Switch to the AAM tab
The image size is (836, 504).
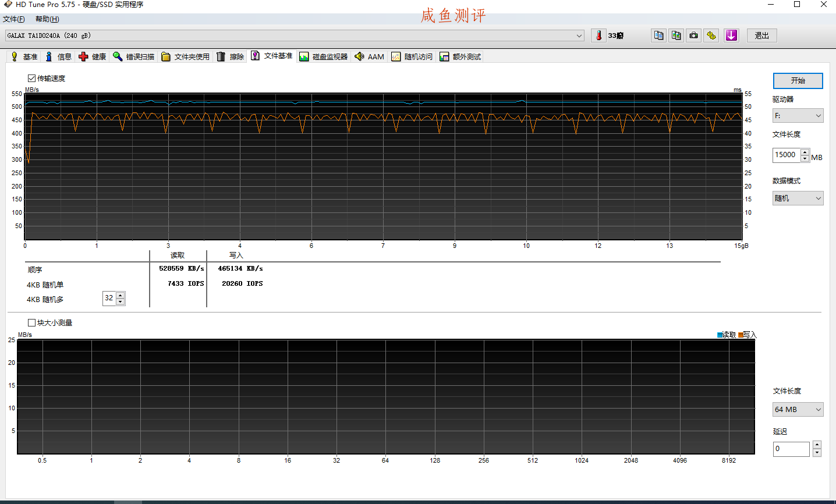pyautogui.click(x=369, y=56)
